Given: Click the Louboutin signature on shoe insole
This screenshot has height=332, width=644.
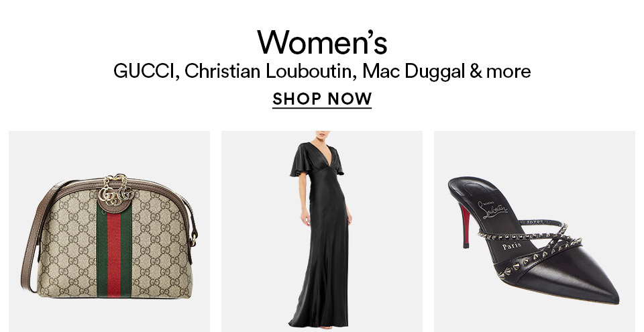Looking at the screenshot, I should pos(495,209).
